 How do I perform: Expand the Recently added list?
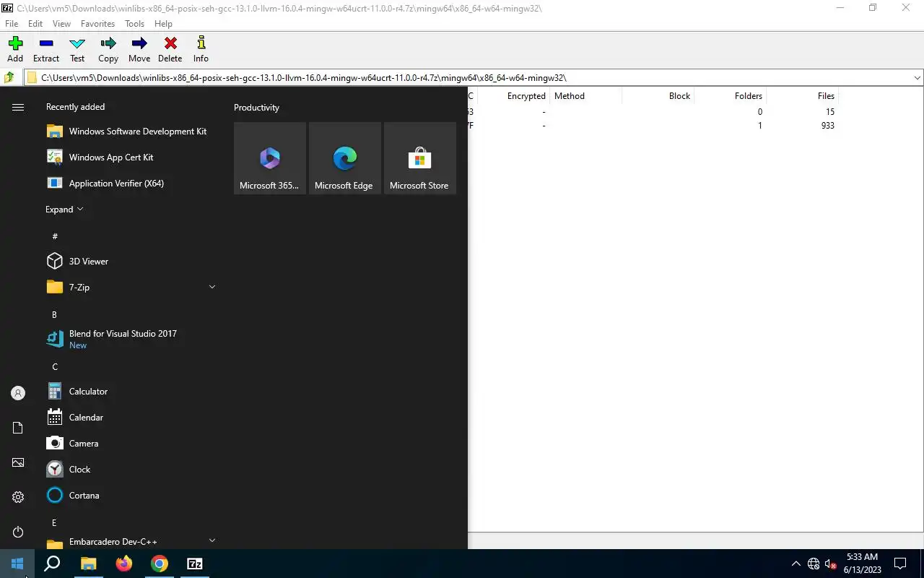pos(64,210)
